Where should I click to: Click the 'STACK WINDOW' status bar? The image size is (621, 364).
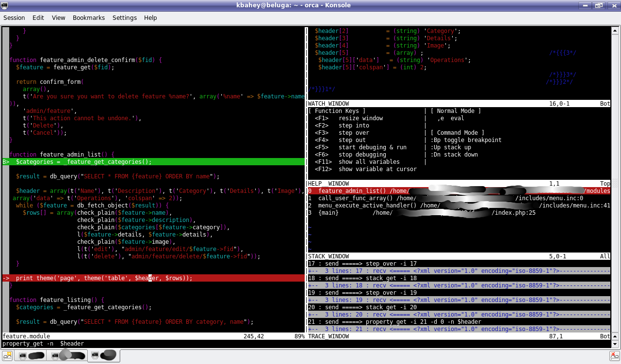pos(459,256)
